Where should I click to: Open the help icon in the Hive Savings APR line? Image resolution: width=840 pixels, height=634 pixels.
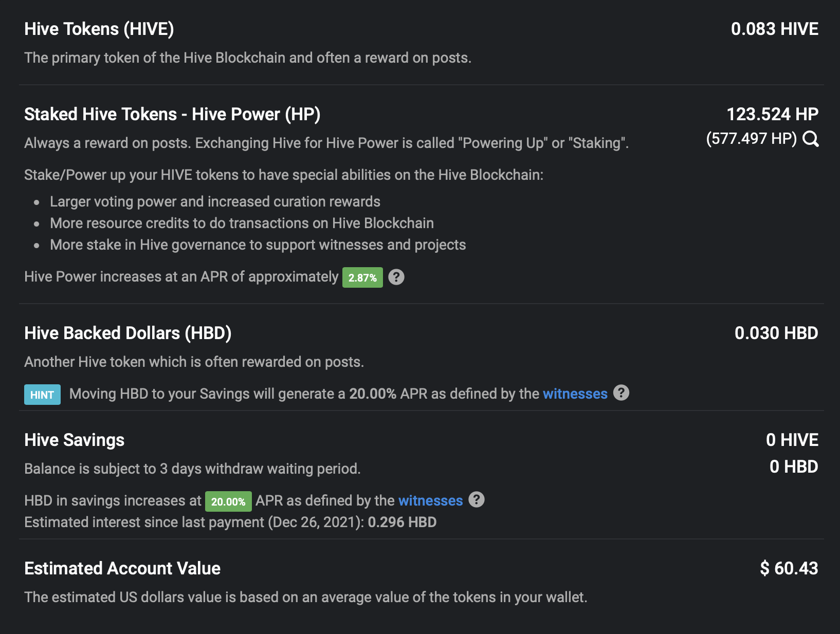coord(477,500)
